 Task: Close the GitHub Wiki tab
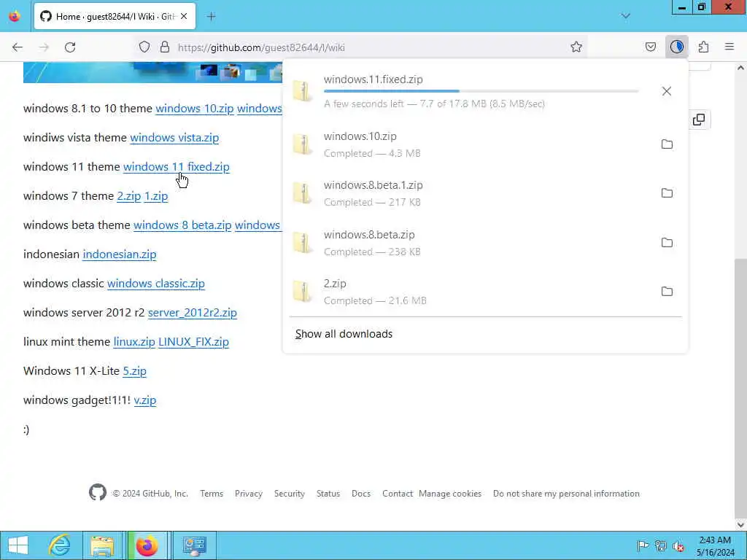(x=184, y=17)
